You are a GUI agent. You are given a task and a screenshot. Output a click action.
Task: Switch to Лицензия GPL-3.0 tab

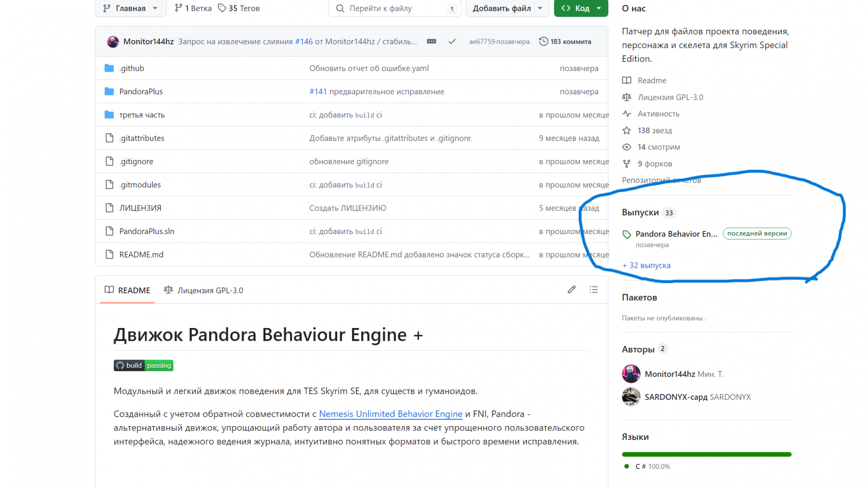[204, 290]
